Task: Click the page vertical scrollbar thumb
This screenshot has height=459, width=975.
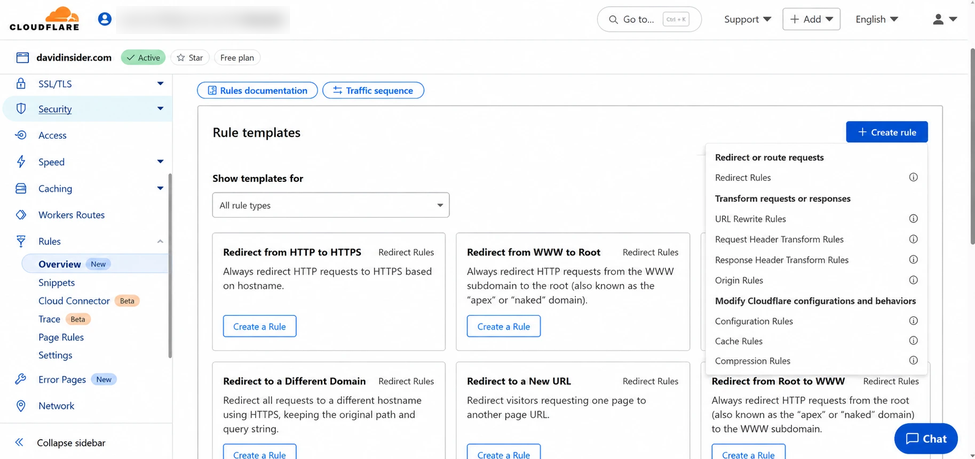Action: 971,147
